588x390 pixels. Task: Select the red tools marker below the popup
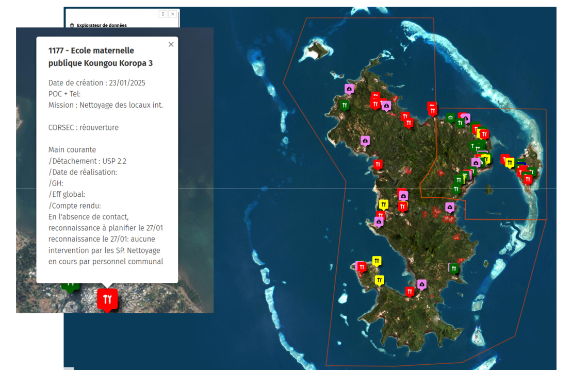[x=107, y=299]
